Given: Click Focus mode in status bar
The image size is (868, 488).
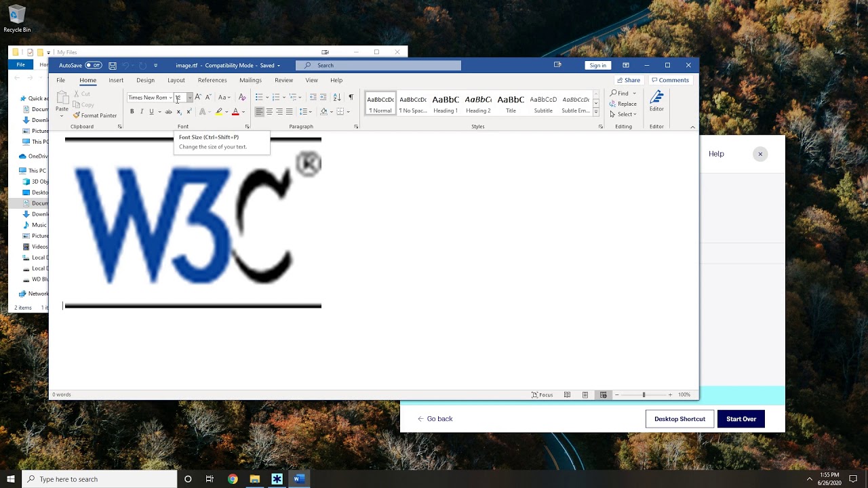Looking at the screenshot, I should [x=542, y=394].
